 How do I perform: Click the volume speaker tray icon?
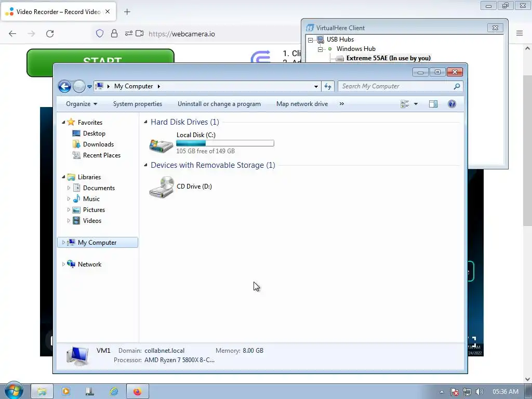click(x=479, y=392)
